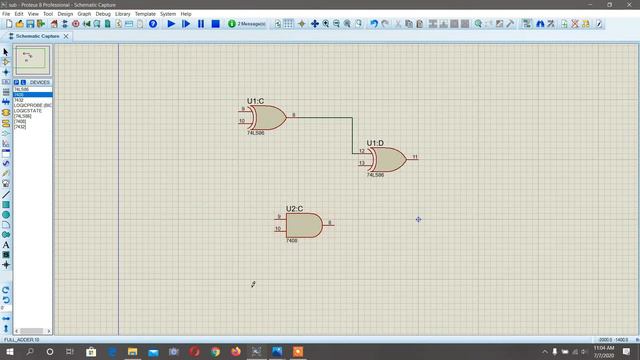The height and width of the screenshot is (360, 640).
Task: Click the Zoom In magnifier icon
Action: [x=326, y=24]
